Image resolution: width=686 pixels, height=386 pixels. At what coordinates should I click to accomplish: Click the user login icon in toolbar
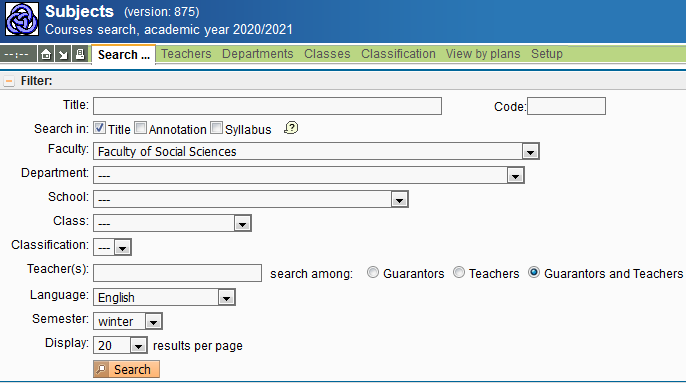pyautogui.click(x=80, y=54)
